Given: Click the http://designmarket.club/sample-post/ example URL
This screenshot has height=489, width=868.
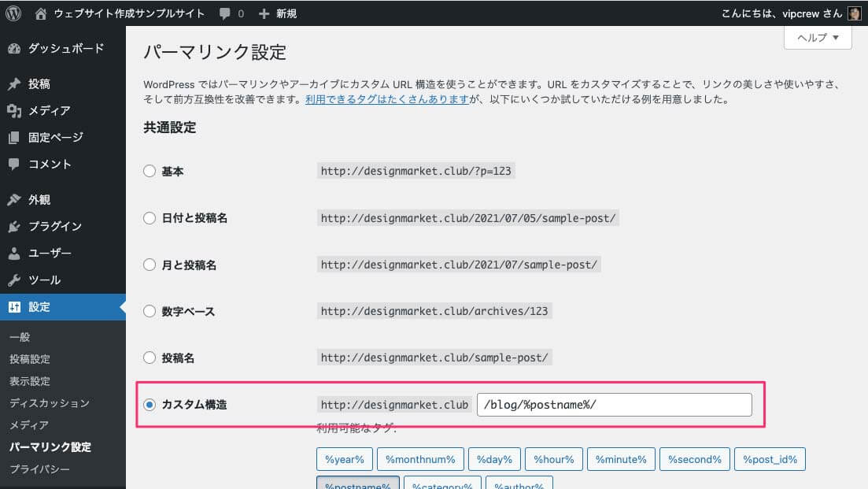Looking at the screenshot, I should [434, 357].
